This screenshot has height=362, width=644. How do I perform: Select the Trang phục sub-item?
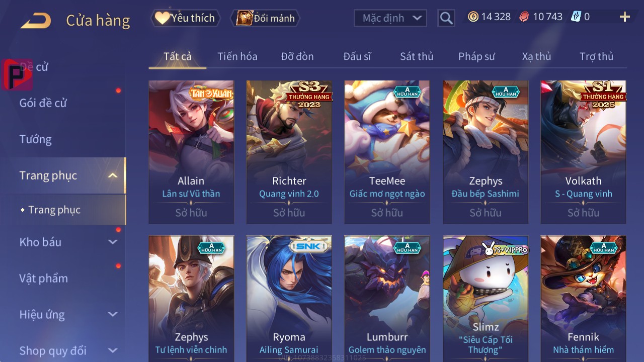[x=54, y=210]
